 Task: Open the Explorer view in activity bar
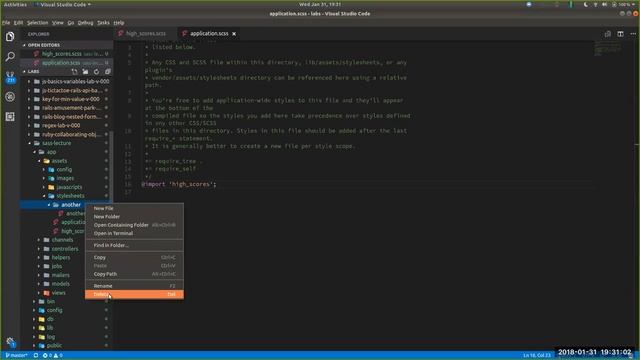10,36
